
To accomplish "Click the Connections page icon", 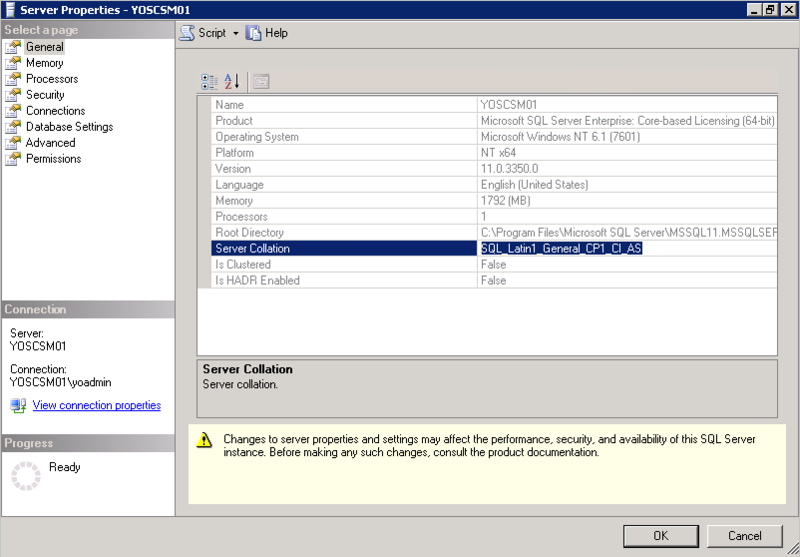I will (13, 111).
